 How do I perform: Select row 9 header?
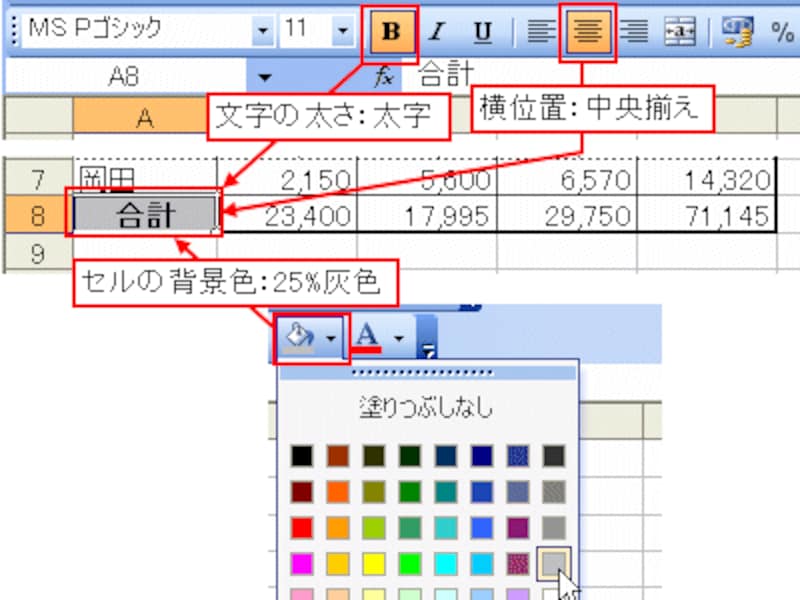tap(38, 253)
